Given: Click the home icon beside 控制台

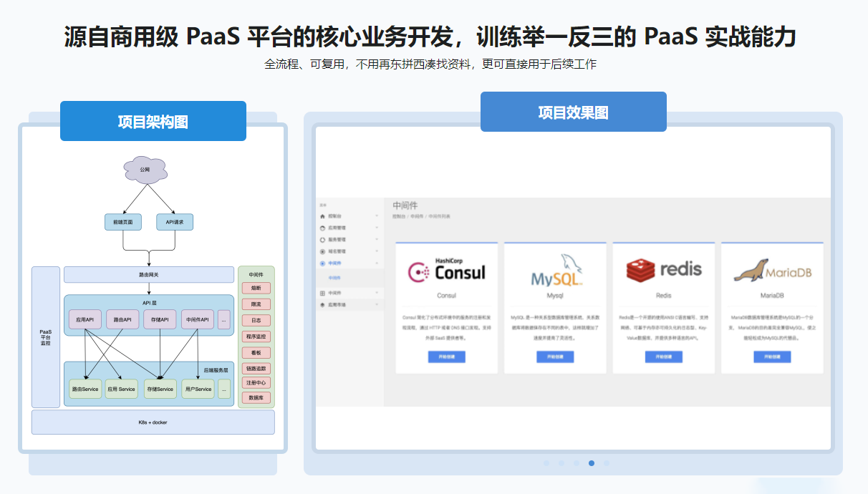Looking at the screenshot, I should pyautogui.click(x=322, y=215).
